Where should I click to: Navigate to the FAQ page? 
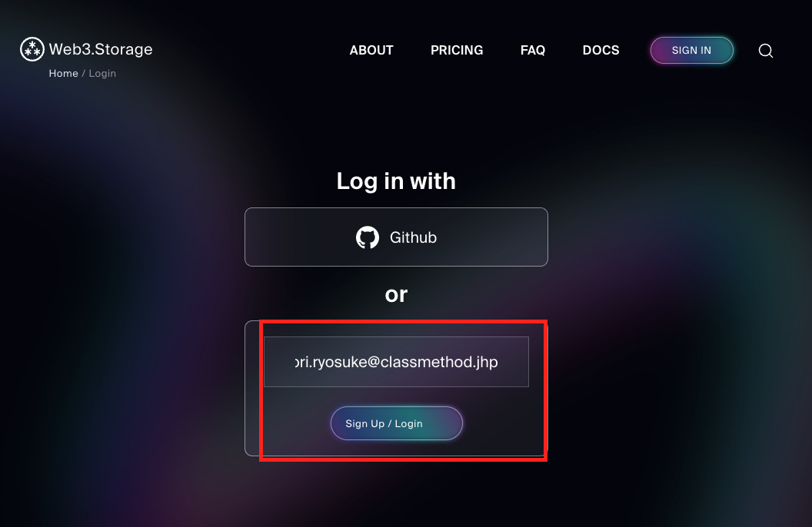[x=533, y=50]
